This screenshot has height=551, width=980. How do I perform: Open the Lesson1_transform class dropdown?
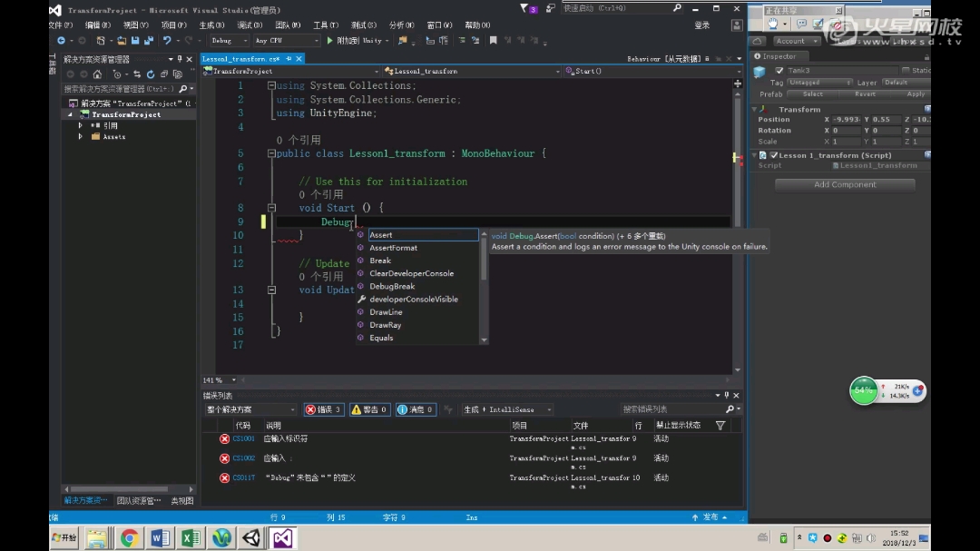click(x=472, y=72)
